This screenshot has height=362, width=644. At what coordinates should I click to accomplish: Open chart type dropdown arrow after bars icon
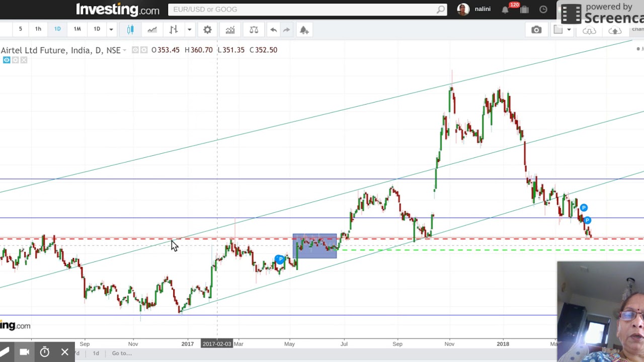(189, 30)
